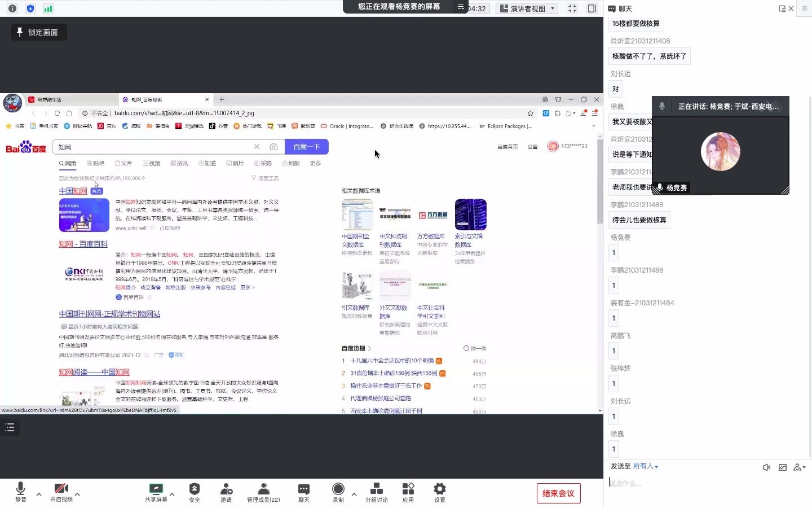
Task: Toggle the 聊天 chat panel from toolbar
Action: 304,492
